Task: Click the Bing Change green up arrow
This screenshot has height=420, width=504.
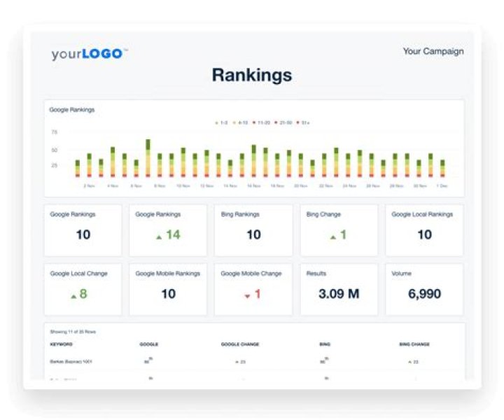Action: (332, 237)
